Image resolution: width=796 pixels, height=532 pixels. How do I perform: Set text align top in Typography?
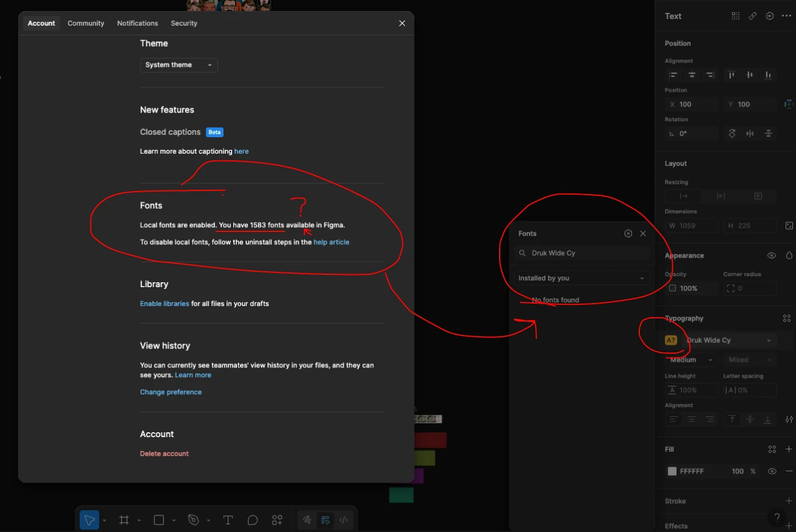[x=732, y=419]
